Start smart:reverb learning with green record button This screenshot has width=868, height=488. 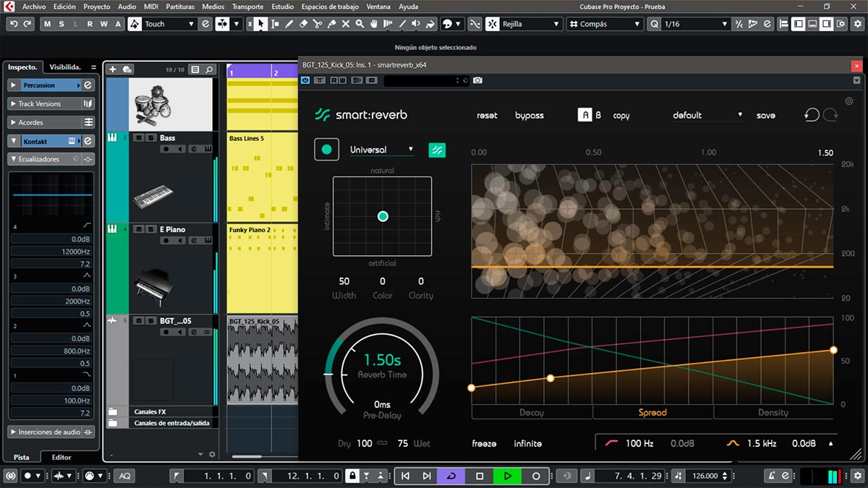point(326,150)
